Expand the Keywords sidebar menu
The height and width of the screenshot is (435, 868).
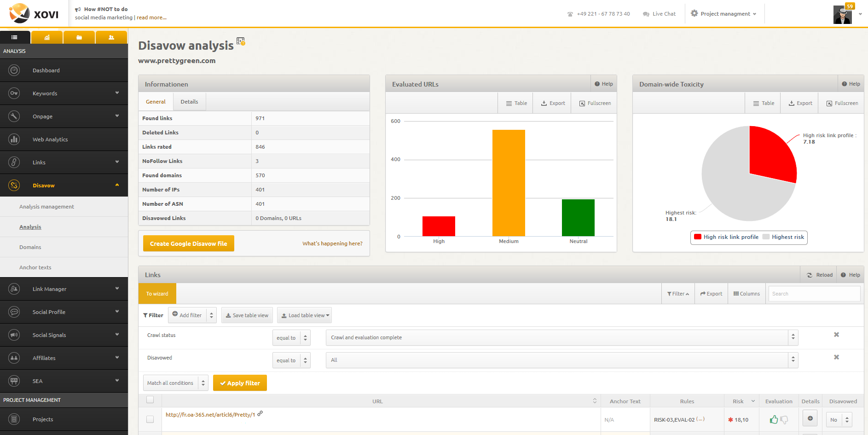(x=117, y=93)
